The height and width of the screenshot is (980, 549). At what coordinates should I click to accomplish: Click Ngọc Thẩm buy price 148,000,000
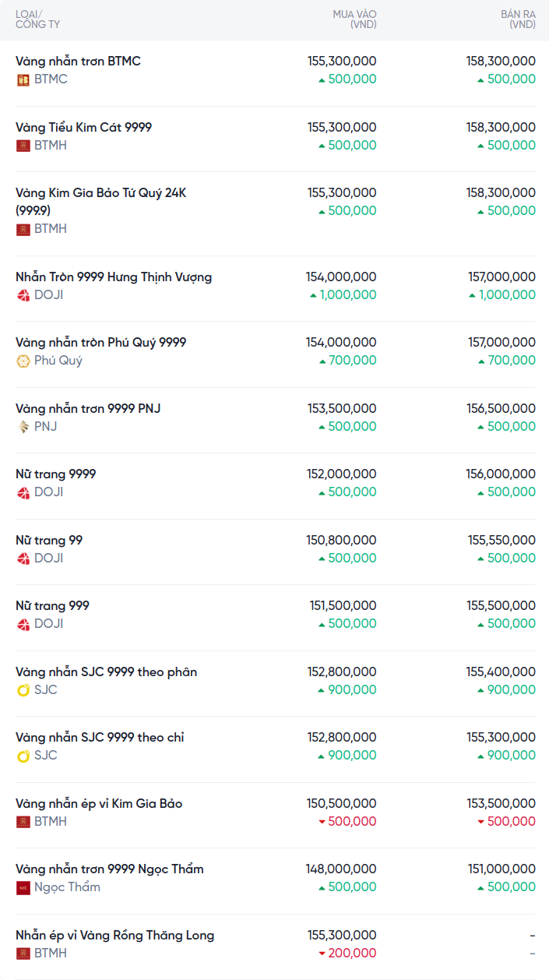pyautogui.click(x=341, y=869)
